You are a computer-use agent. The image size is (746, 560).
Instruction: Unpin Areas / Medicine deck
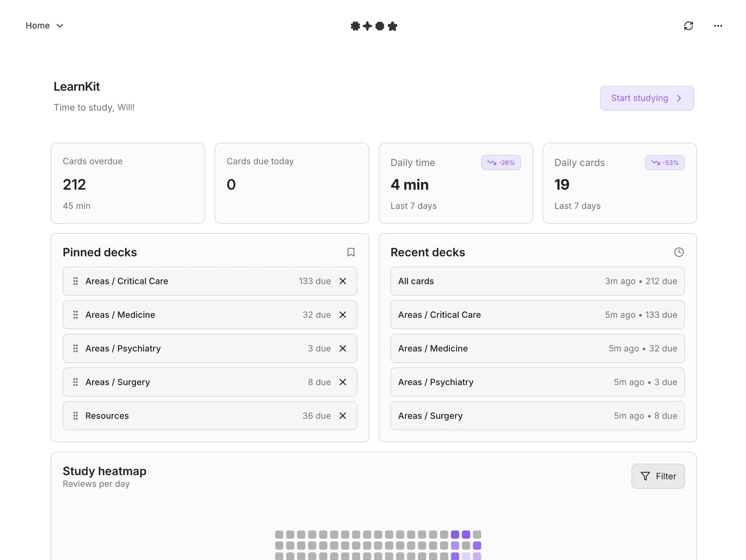pyautogui.click(x=343, y=315)
